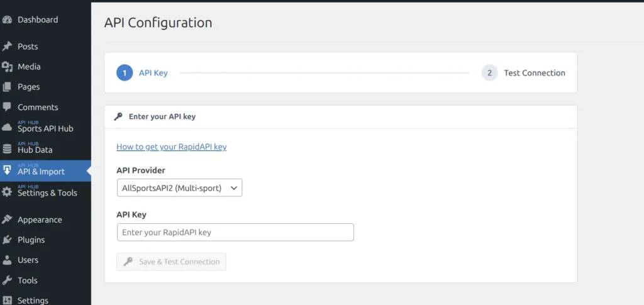Click the API Key field label
This screenshot has width=644, height=305.
click(131, 214)
